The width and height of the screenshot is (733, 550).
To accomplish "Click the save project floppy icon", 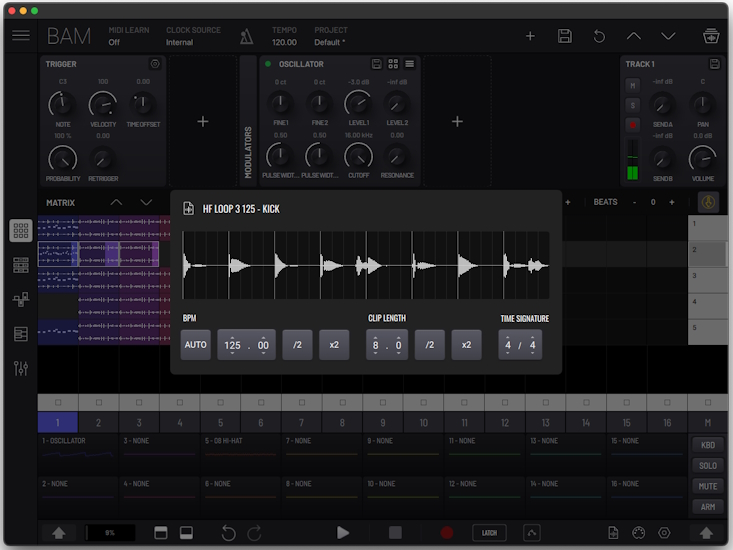I will [x=565, y=36].
